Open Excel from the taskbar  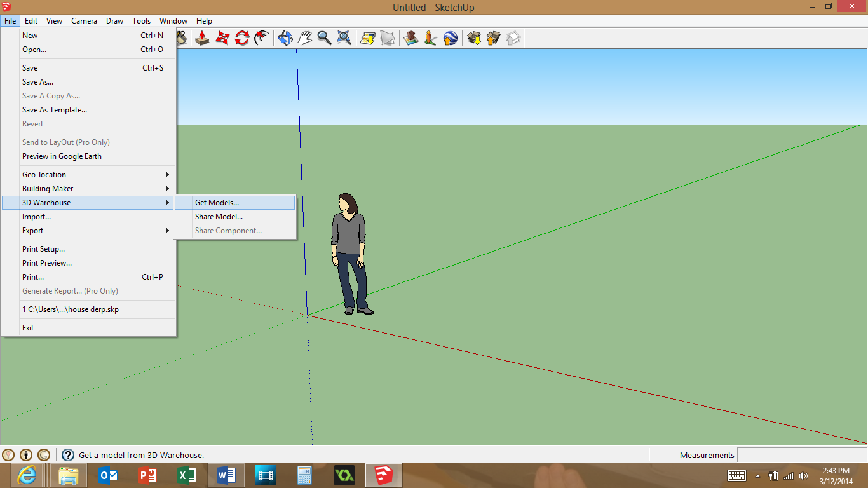(x=187, y=475)
